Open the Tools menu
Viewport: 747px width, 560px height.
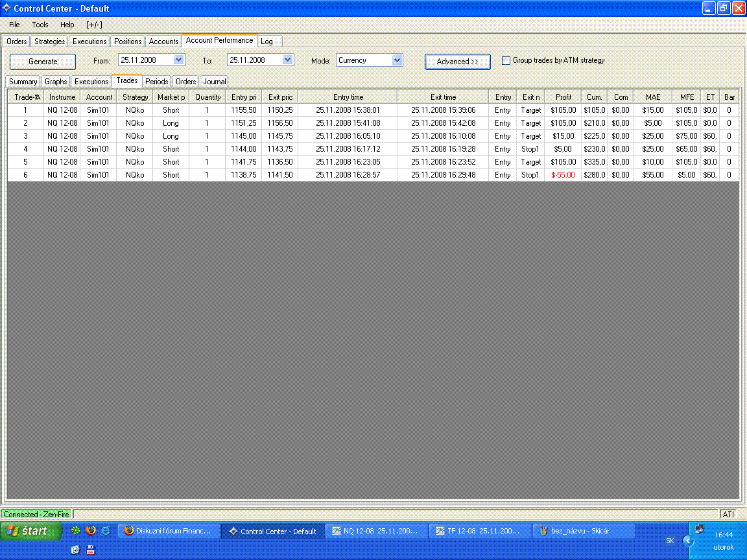[x=40, y=25]
